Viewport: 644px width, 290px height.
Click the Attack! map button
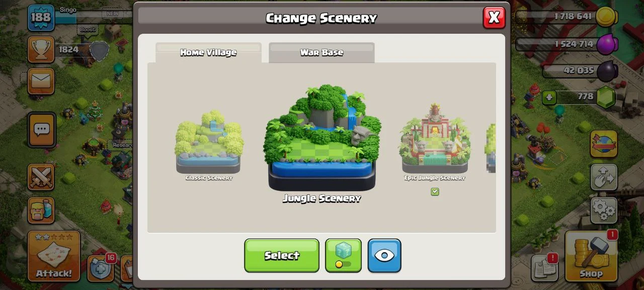pos(54,256)
